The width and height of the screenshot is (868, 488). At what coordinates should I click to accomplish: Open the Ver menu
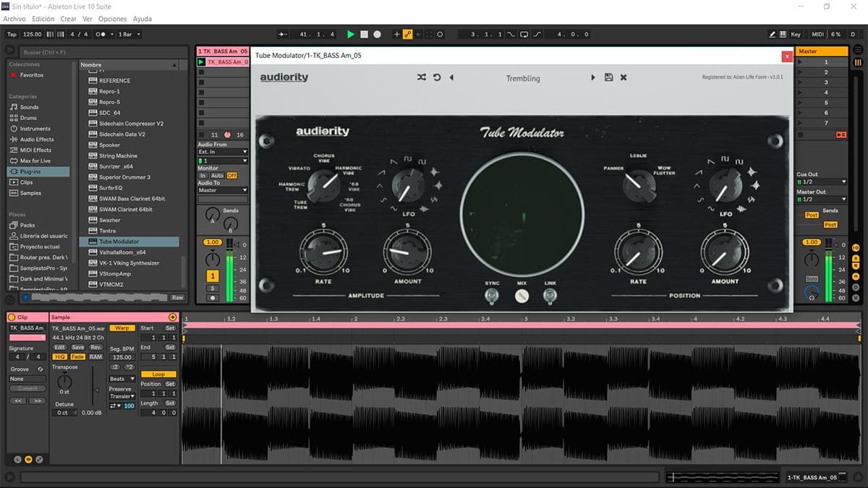pos(88,19)
